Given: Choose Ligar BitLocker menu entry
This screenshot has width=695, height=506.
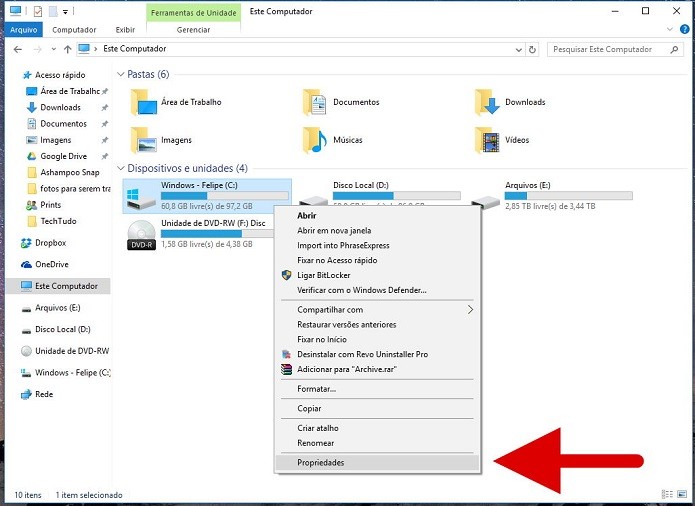Looking at the screenshot, I should coord(377,275).
